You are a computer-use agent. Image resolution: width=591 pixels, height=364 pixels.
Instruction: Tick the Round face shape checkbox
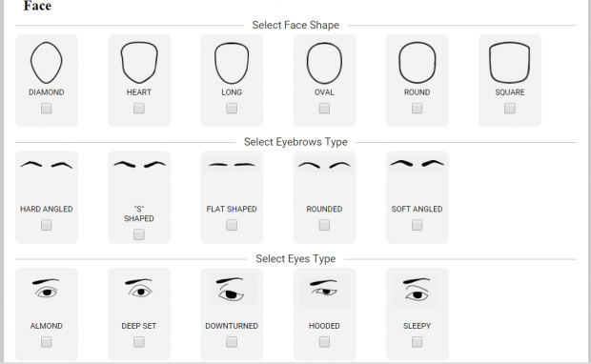click(x=417, y=109)
